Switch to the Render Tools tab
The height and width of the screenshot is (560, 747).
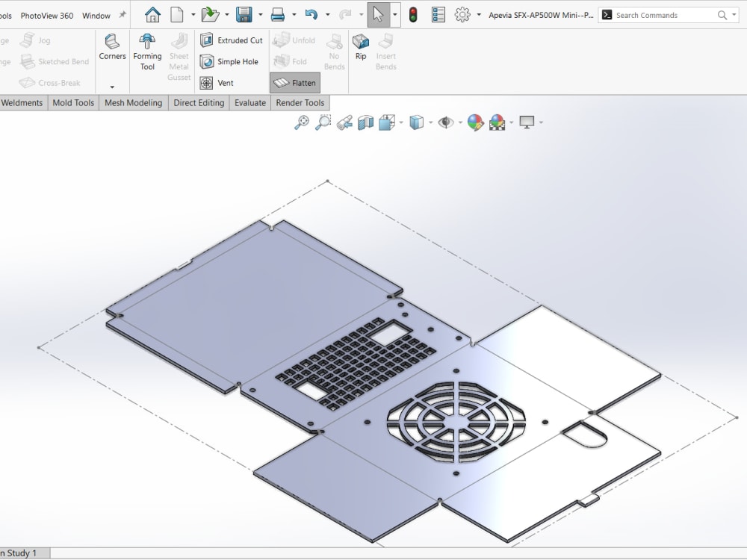pos(300,103)
